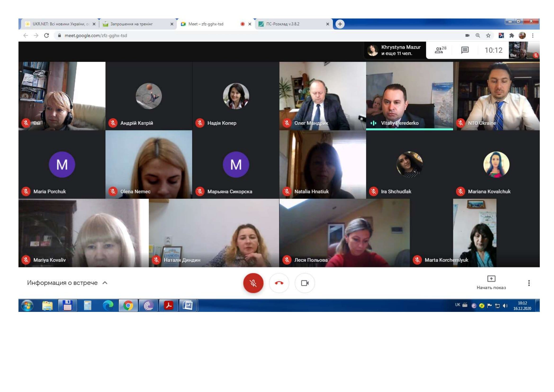Open Chrome's three-dot main menu
This screenshot has width=554, height=392.
pos(532,36)
